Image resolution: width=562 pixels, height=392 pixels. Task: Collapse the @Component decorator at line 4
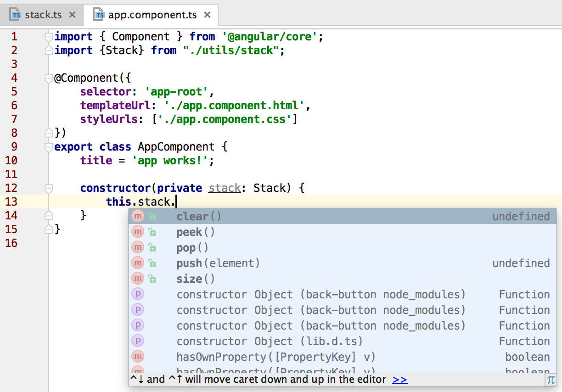coord(49,78)
